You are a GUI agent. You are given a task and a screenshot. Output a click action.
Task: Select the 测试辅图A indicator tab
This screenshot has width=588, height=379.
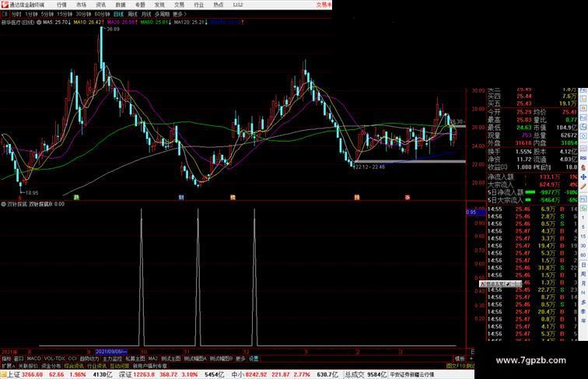click(195, 359)
